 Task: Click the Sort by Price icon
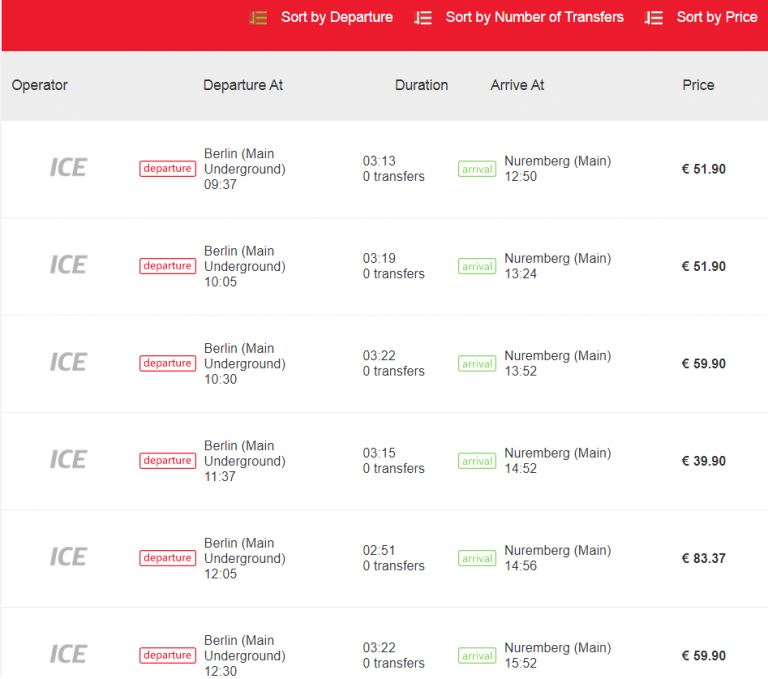(654, 18)
